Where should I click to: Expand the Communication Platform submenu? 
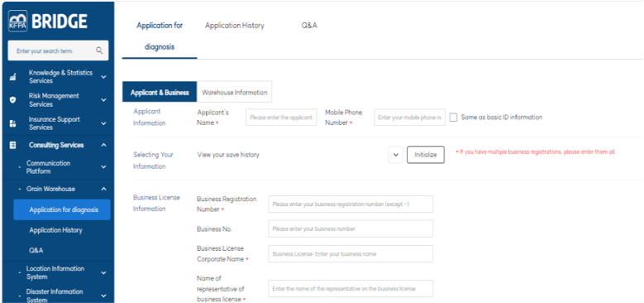(x=103, y=167)
